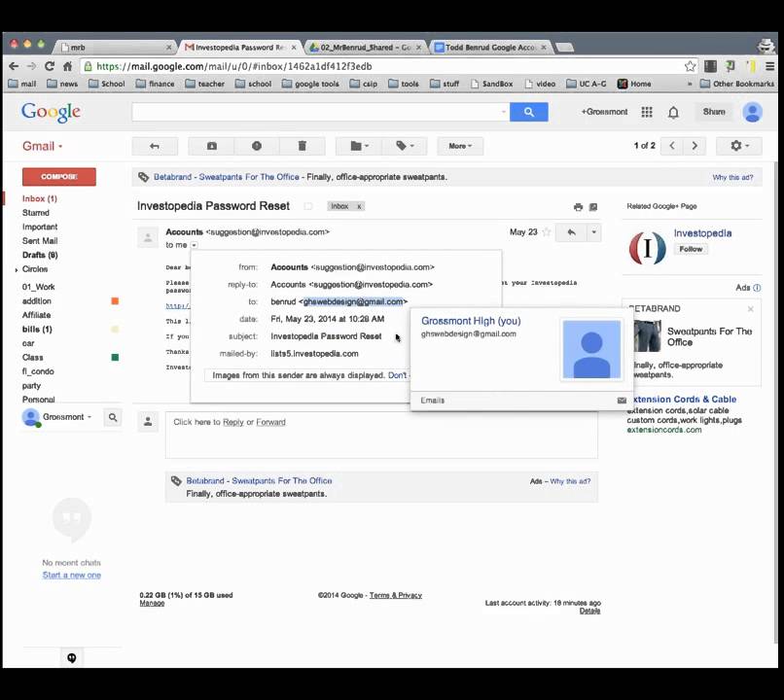The height and width of the screenshot is (700, 784).
Task: Open the Terms & Privacy link
Action: coord(396,596)
